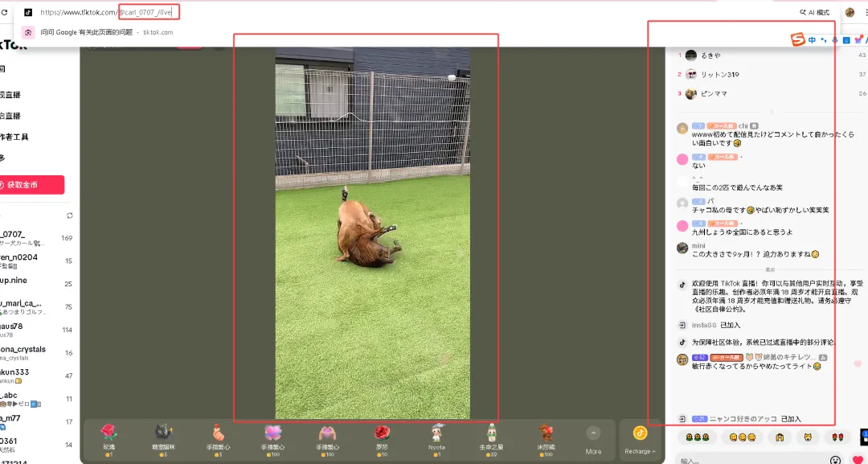The image size is (868, 464).
Task: Open the 作者工具 creator tools menu item
Action: pyautogui.click(x=14, y=137)
